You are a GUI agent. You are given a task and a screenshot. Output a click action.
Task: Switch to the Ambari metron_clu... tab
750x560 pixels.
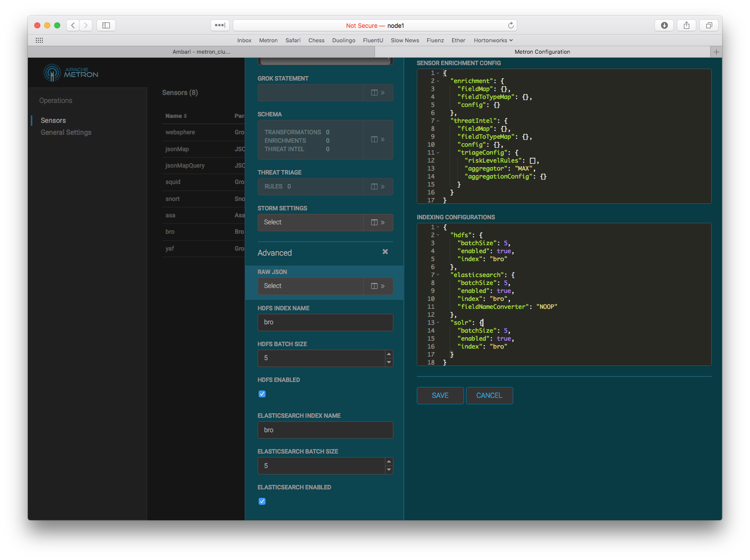pyautogui.click(x=201, y=52)
